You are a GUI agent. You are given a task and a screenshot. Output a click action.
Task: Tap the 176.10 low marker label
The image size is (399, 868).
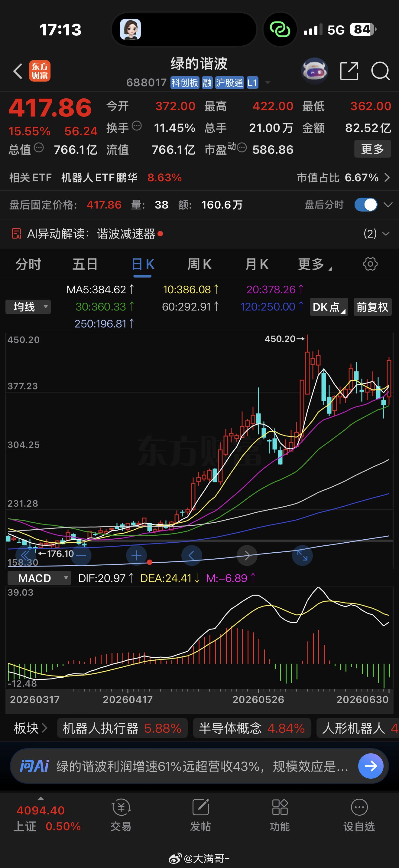coord(56,554)
